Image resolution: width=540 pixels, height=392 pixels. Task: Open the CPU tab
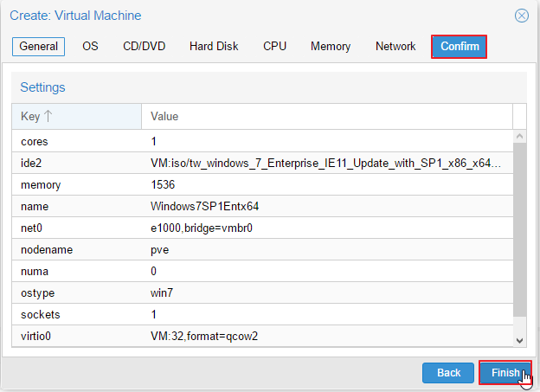tap(274, 47)
